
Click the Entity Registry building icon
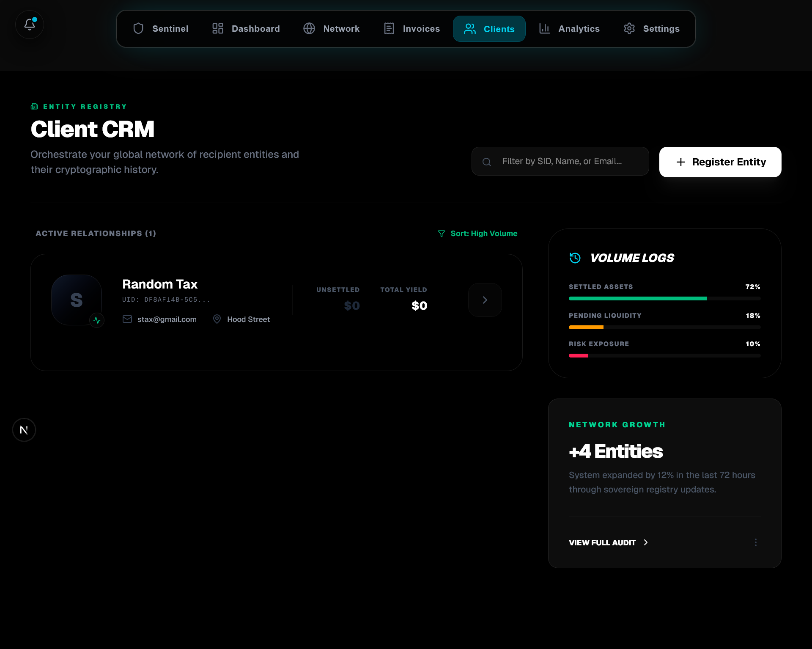(x=34, y=107)
